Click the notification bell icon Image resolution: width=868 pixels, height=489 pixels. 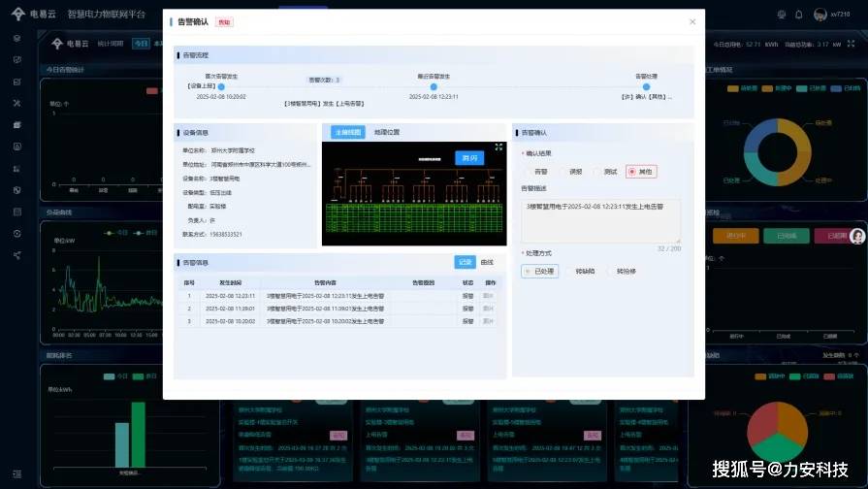click(798, 15)
